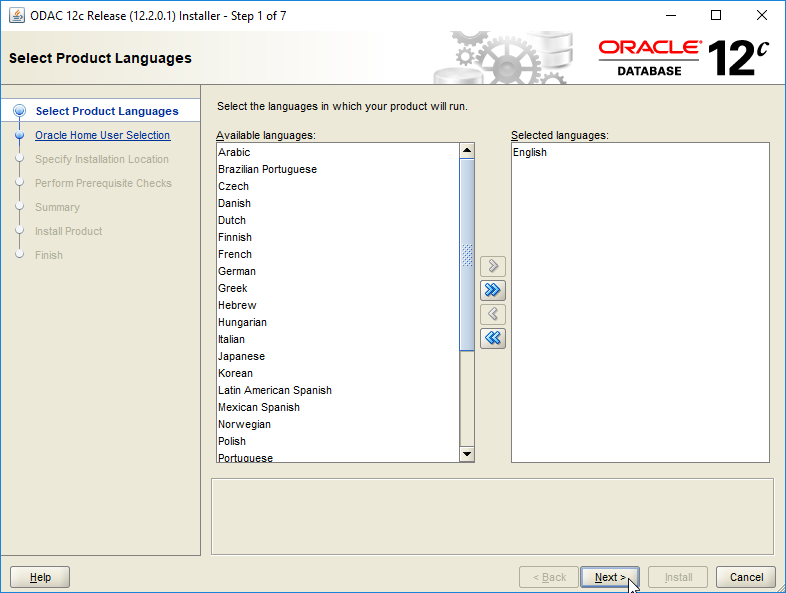The width and height of the screenshot is (786, 593).
Task: Click the add selected language arrow button
Action: [493, 266]
